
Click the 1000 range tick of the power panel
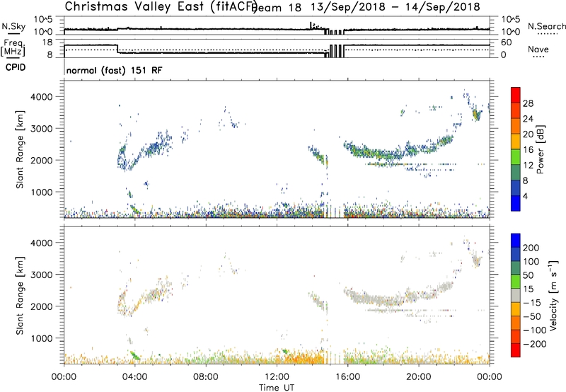click(x=42, y=192)
